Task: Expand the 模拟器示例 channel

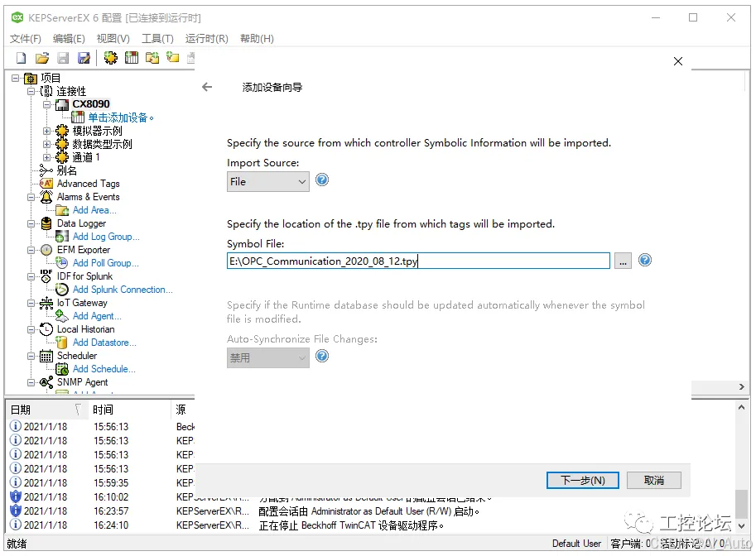Action: [46, 131]
